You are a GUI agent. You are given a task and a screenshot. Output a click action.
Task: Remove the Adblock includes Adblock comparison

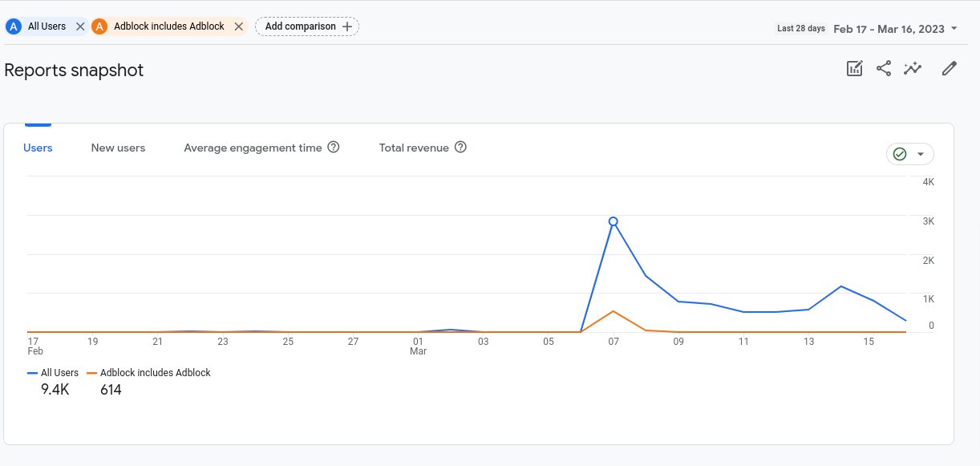pyautogui.click(x=238, y=26)
